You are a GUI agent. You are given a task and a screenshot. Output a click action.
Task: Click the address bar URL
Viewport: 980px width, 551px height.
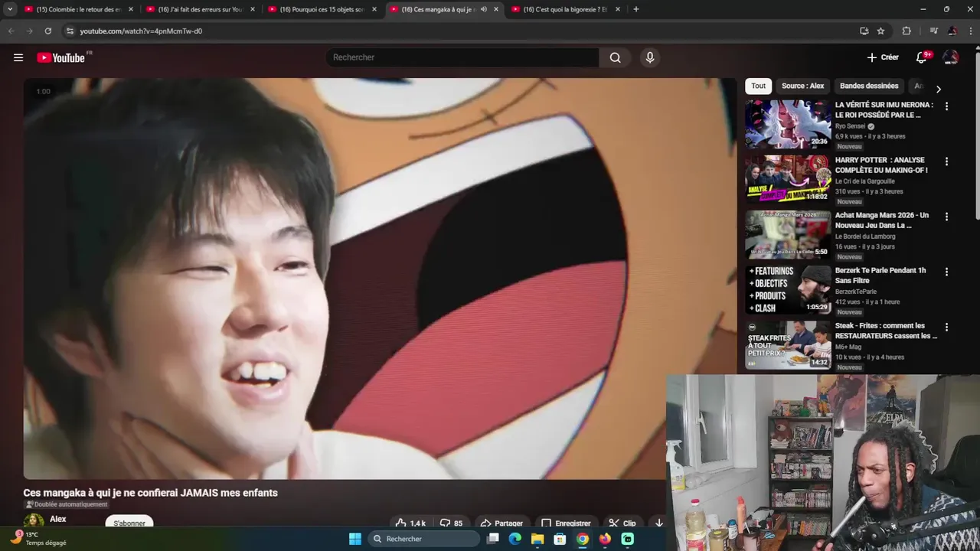(141, 31)
